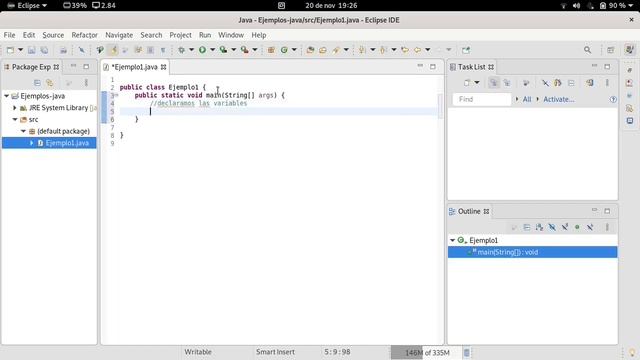This screenshot has height=360, width=640.
Task: Open the Refactor menu
Action: coord(84,35)
